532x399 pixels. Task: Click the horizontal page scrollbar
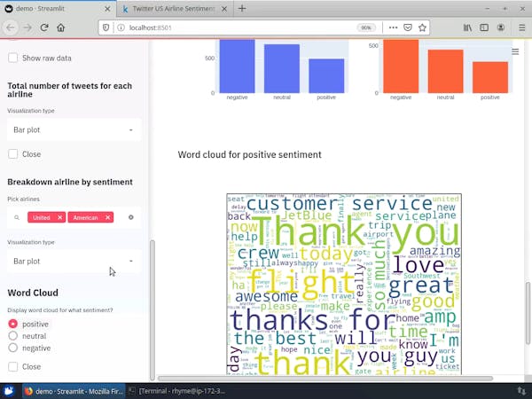click(x=325, y=379)
